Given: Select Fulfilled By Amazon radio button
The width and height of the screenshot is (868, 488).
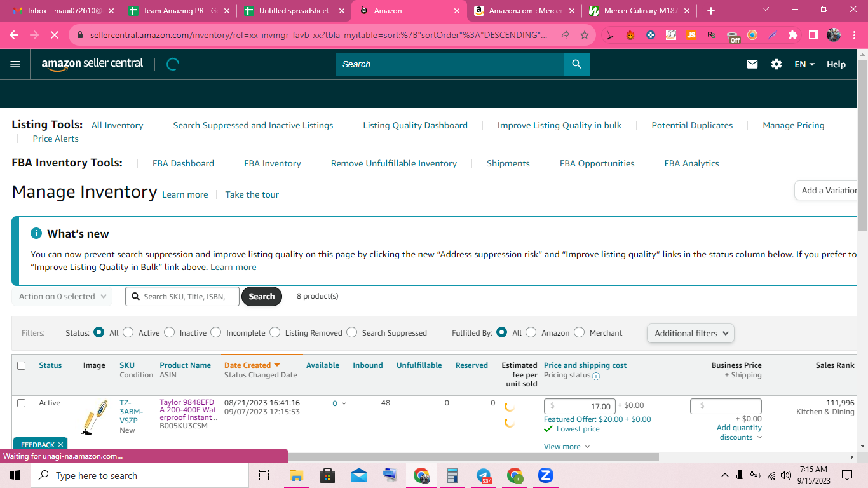Looking at the screenshot, I should coord(531,332).
